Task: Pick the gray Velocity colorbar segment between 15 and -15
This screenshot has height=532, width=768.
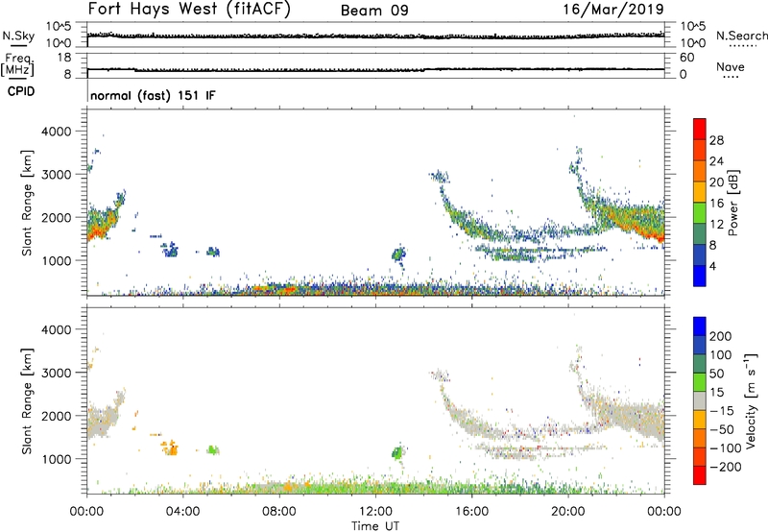Action: 700,400
